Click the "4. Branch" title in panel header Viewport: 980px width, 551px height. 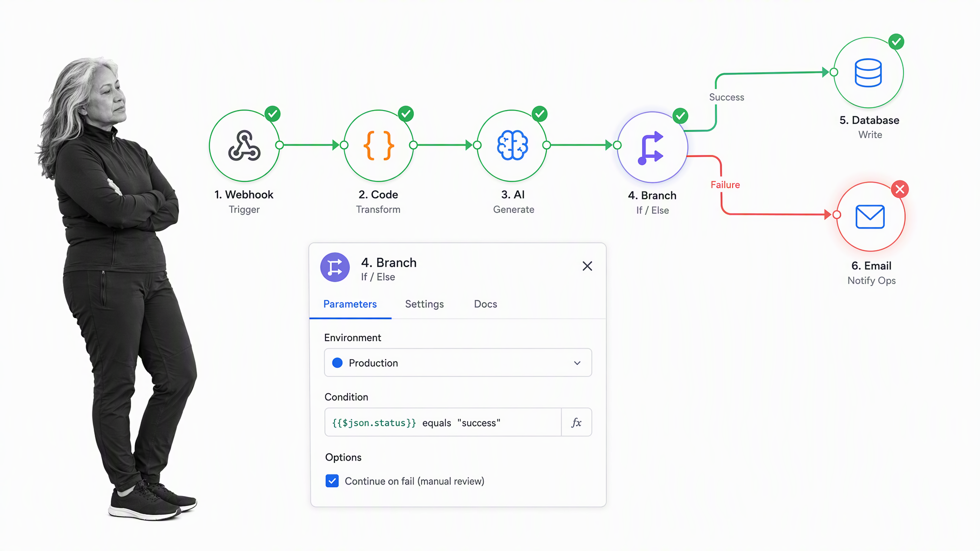(x=389, y=263)
